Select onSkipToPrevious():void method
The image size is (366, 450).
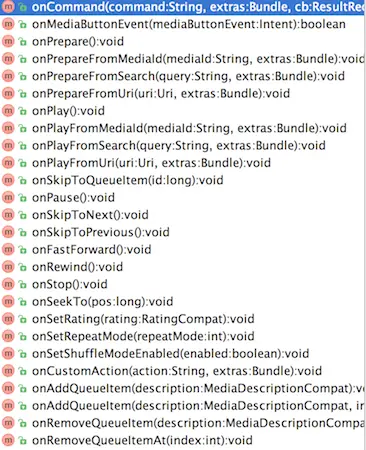[182, 232]
